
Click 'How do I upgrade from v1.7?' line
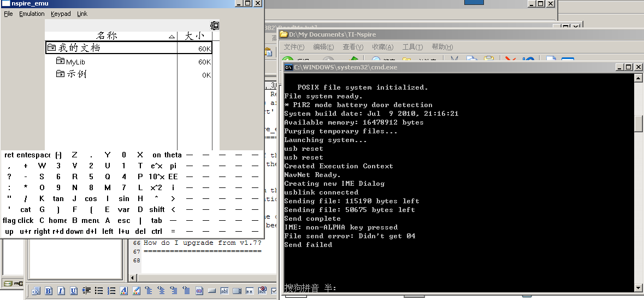click(x=203, y=243)
